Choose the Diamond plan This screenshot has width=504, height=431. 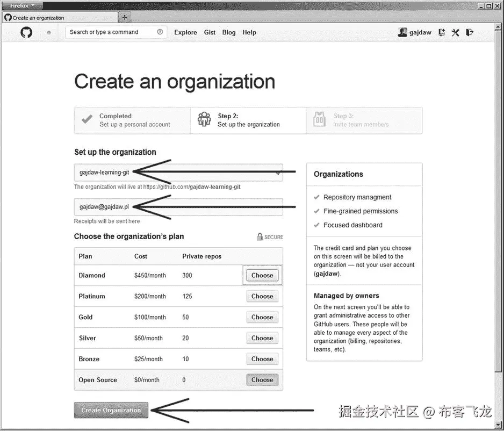coord(262,276)
